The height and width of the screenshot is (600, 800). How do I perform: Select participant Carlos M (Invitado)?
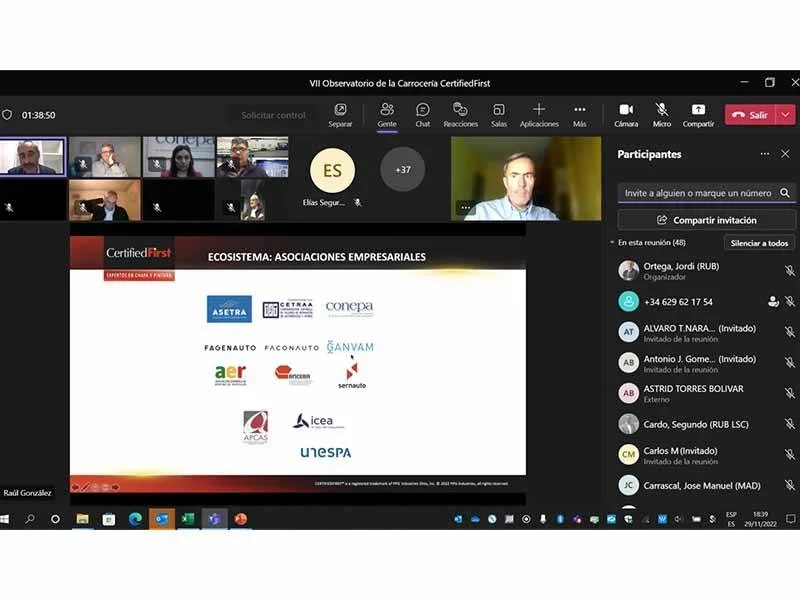coord(704,455)
